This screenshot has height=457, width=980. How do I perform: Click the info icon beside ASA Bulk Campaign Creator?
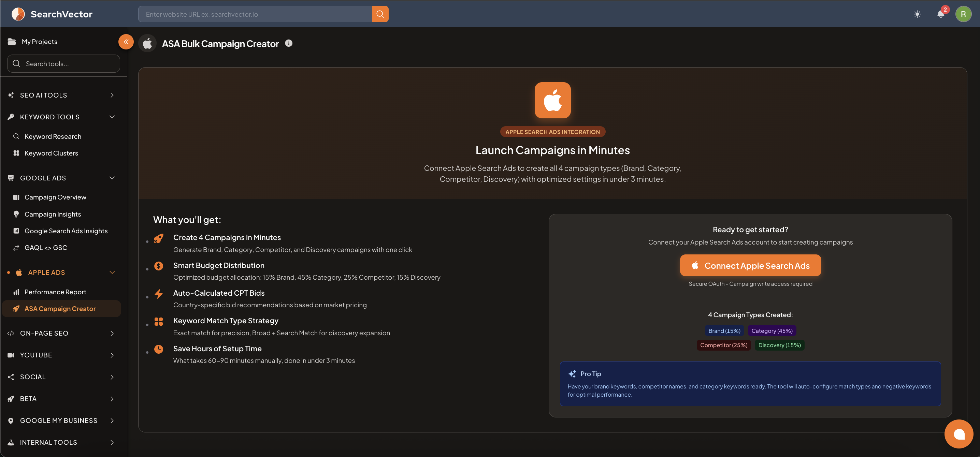[289, 43]
